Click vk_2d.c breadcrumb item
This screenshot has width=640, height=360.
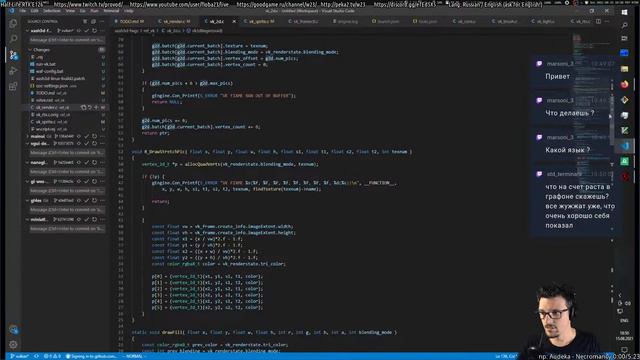click(173, 31)
